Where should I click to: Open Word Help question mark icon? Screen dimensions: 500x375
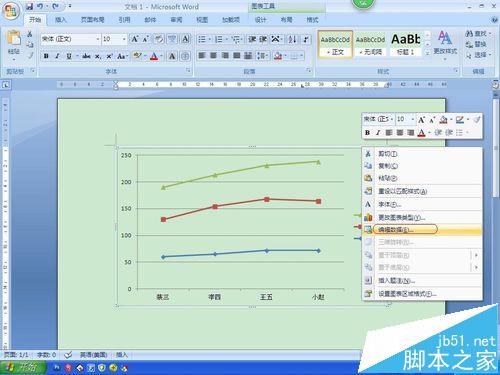pyautogui.click(x=495, y=20)
